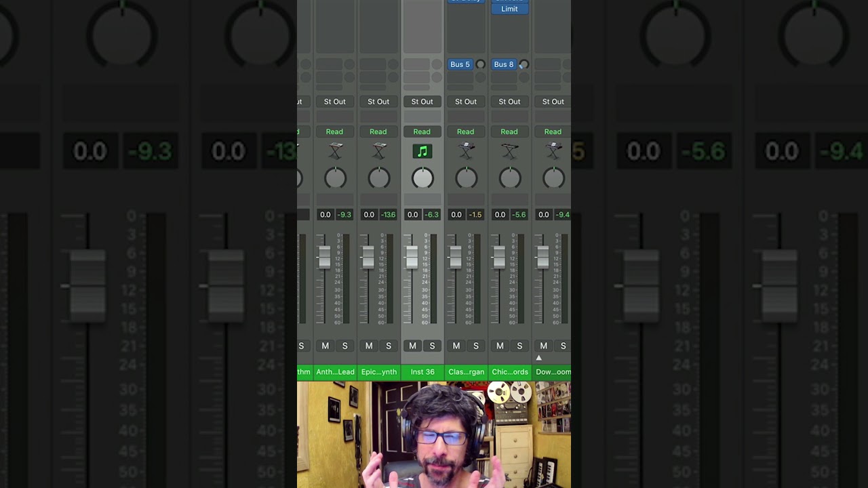Select the Chic...ords track name label
This screenshot has height=488, width=868.
click(510, 372)
